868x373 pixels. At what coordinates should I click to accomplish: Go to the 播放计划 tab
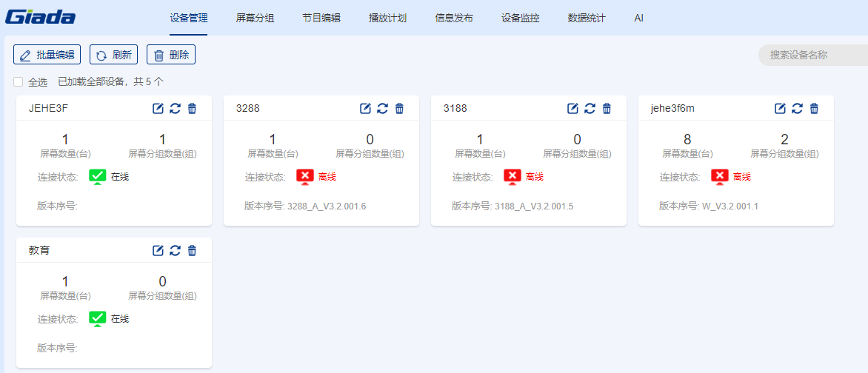[387, 18]
